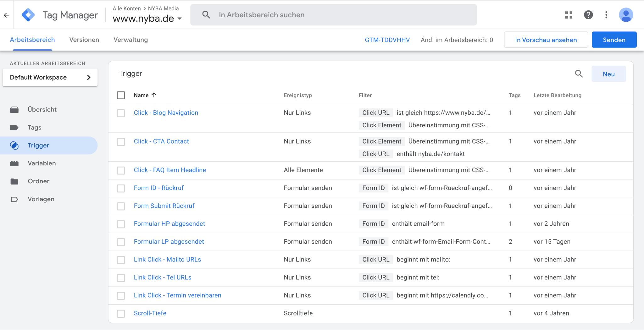Expand the Default Workspace selector
Image resolution: width=644 pixels, height=330 pixels.
point(50,77)
